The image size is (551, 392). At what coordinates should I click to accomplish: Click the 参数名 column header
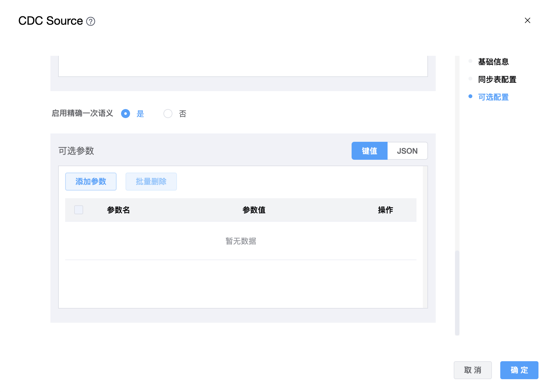click(x=118, y=210)
